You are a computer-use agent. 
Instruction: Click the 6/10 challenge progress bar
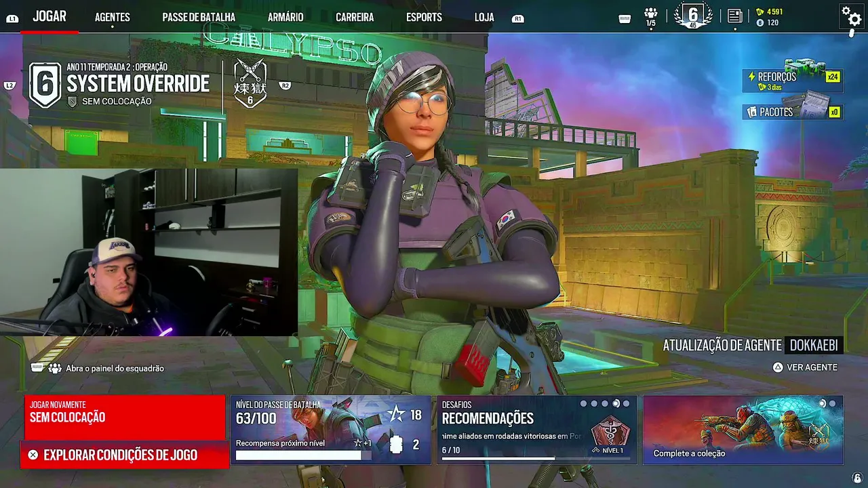(x=536, y=459)
